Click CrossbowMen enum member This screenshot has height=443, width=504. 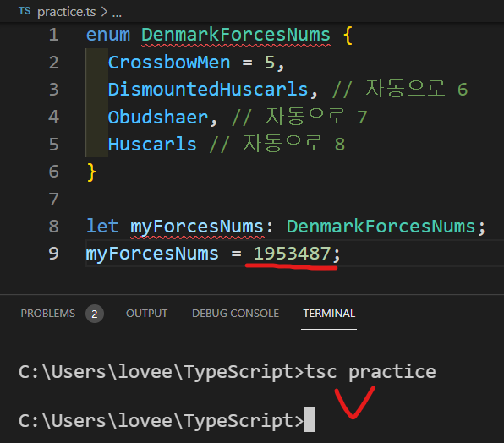(x=169, y=63)
